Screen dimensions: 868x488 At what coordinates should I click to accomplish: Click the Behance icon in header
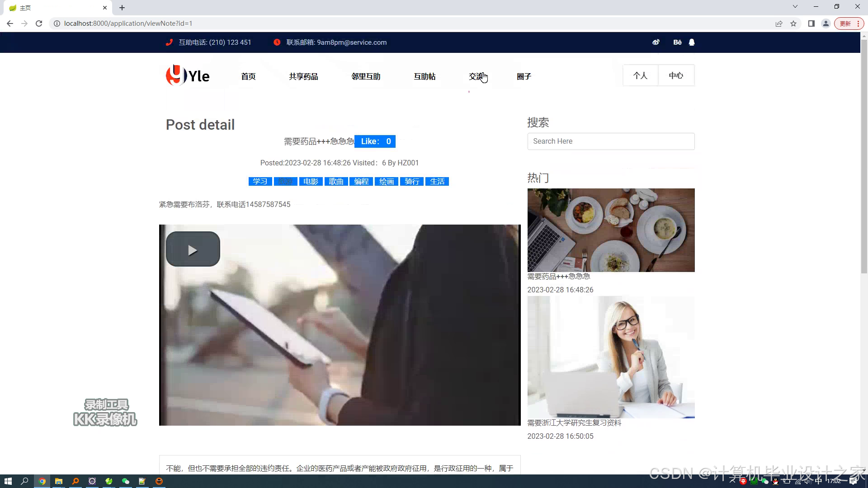coord(677,42)
